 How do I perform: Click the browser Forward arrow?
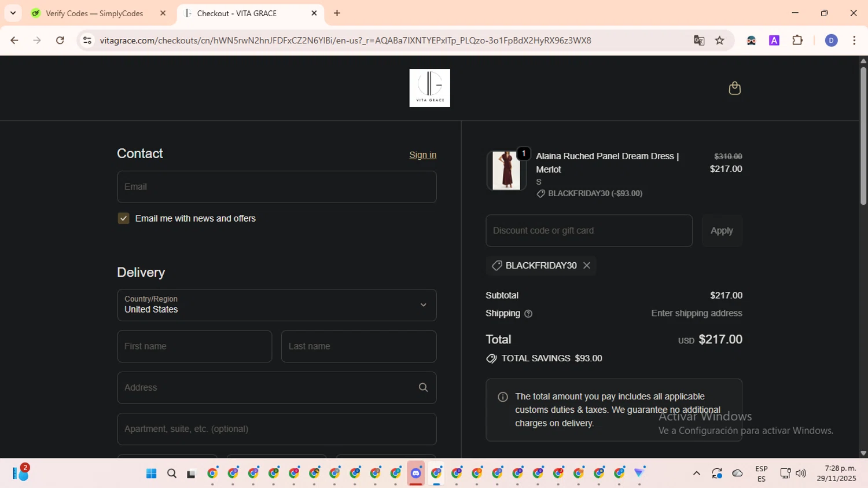pyautogui.click(x=37, y=40)
